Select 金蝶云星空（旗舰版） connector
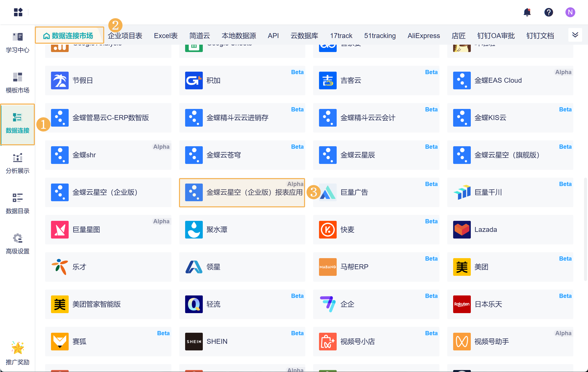This screenshot has width=588, height=372. 510,155
